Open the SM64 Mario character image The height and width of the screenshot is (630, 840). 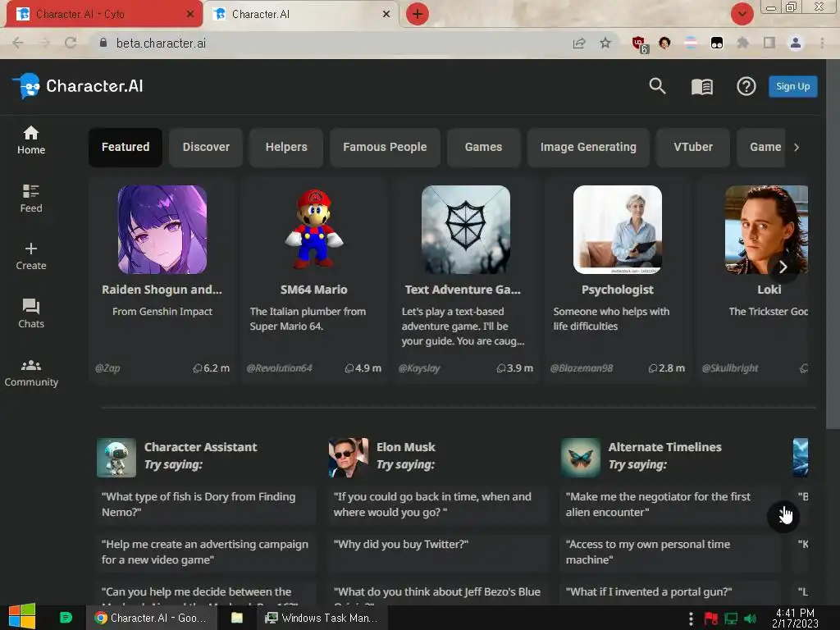tap(314, 230)
